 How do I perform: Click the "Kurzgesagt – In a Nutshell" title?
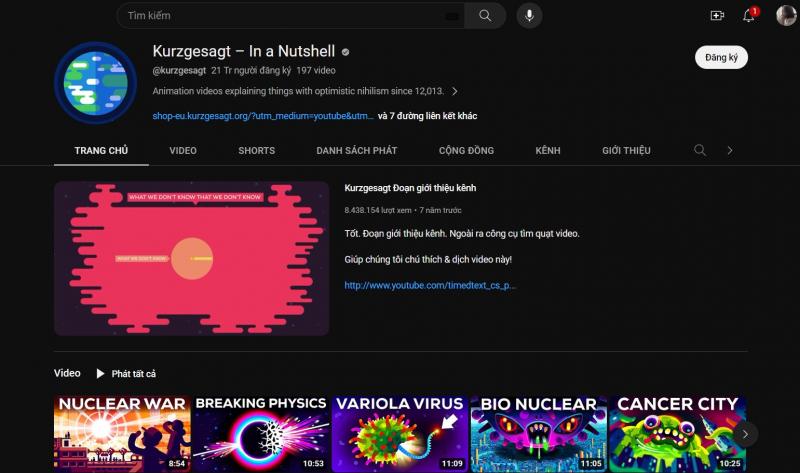tap(244, 51)
